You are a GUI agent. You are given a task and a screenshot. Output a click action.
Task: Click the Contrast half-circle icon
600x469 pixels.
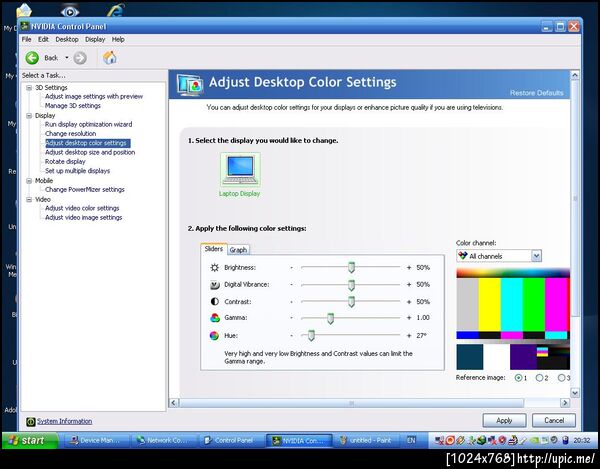(x=215, y=301)
